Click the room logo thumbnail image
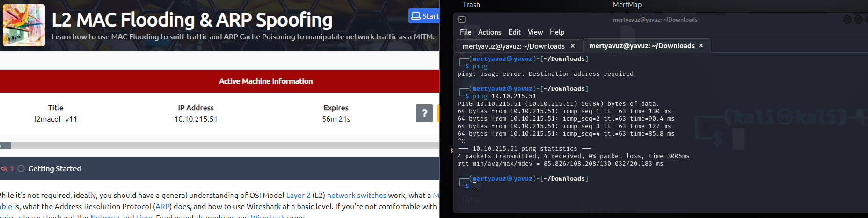This screenshot has width=868, height=218. [24, 25]
